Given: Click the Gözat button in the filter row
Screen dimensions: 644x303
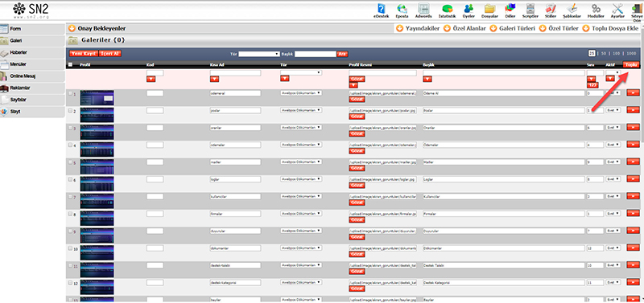Looking at the screenshot, I should pos(357,79).
